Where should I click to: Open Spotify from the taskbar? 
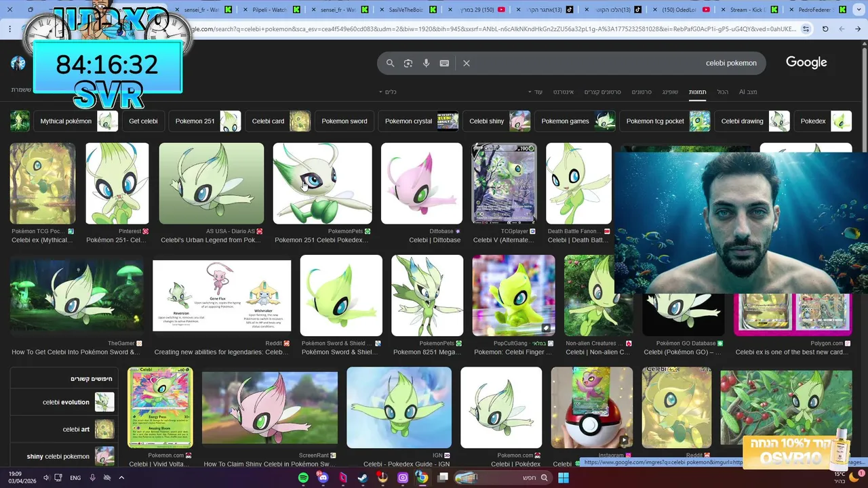[x=303, y=478]
